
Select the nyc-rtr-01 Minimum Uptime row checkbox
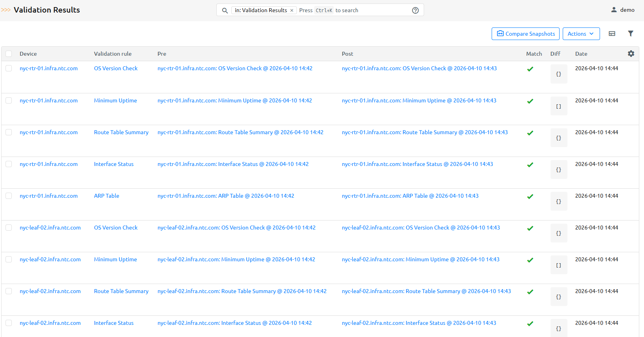(9, 100)
